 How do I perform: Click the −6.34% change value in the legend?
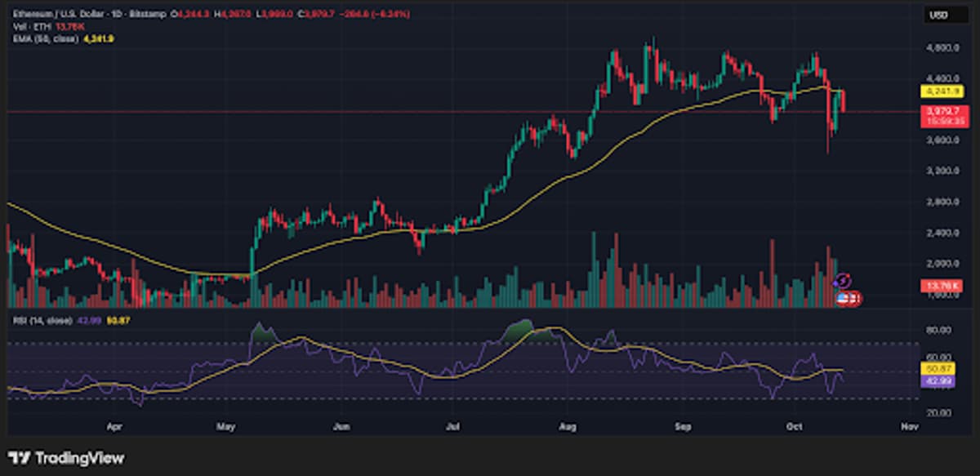tap(392, 14)
